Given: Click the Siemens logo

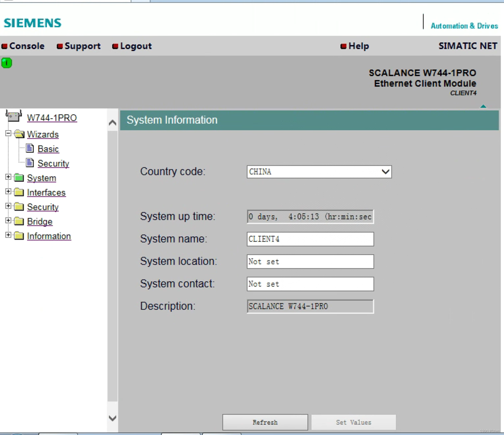Looking at the screenshot, I should 33,23.
